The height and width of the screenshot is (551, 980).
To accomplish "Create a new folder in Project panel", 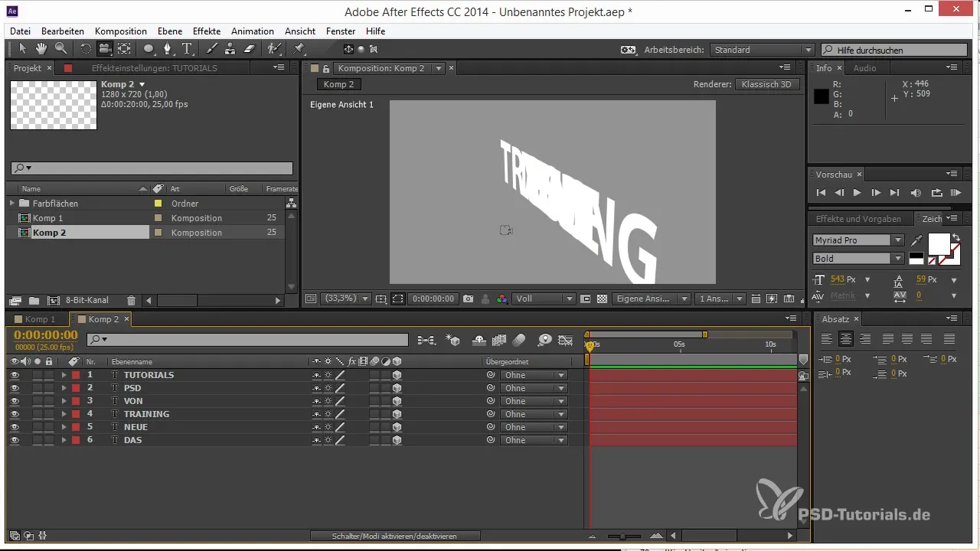I will [34, 301].
